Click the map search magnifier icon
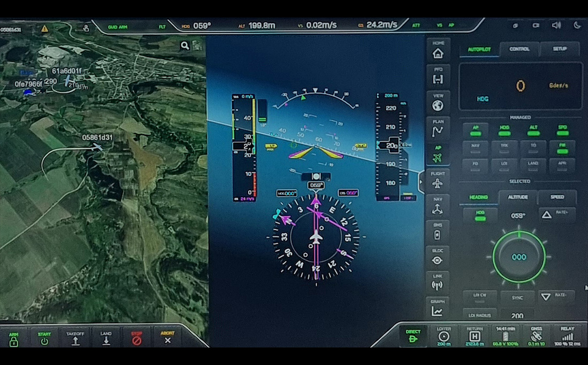This screenshot has height=365, width=588. [185, 46]
